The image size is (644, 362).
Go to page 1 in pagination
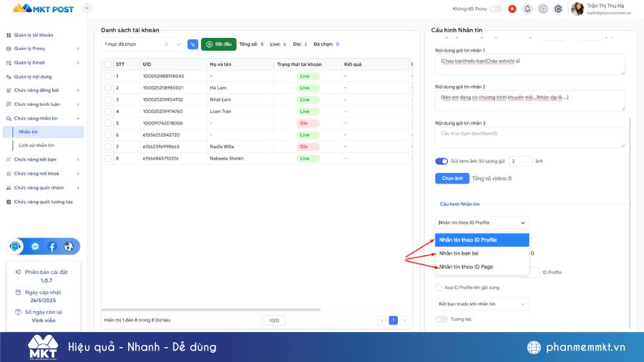coord(393,320)
